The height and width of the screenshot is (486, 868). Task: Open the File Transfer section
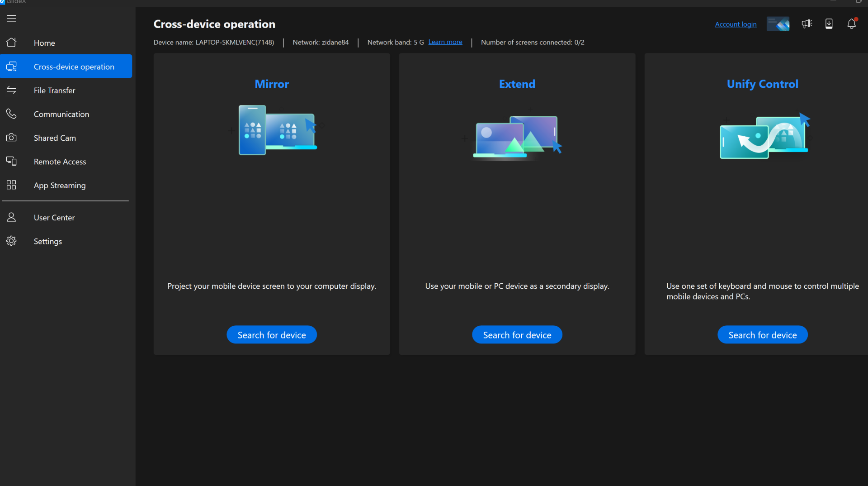[x=54, y=90]
